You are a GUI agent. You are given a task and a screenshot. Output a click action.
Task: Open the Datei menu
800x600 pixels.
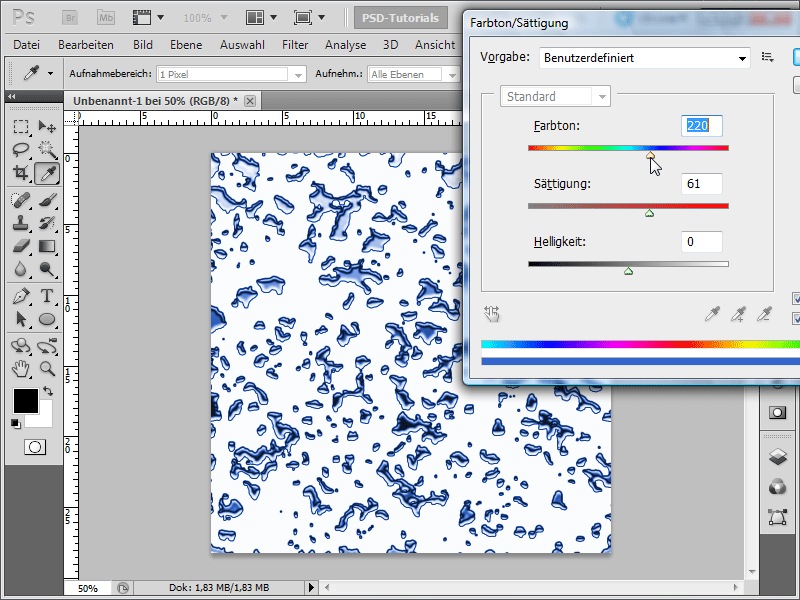[27, 45]
